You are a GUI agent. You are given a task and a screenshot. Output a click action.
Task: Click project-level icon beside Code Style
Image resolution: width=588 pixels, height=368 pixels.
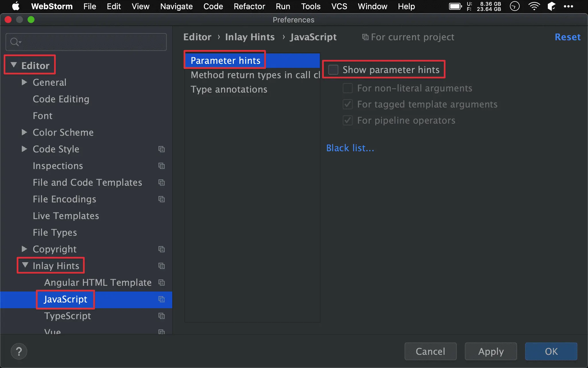tap(161, 149)
